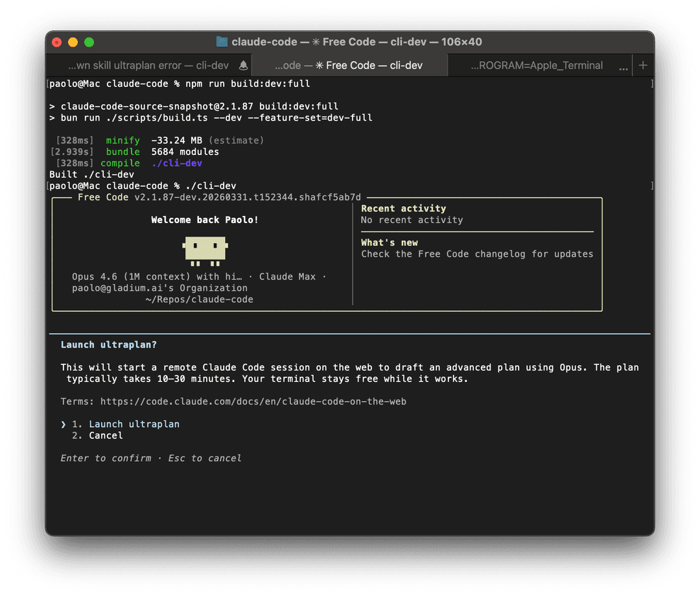Minimize the terminal with the yellow button
Viewport: 700px width, 596px height.
(73, 42)
